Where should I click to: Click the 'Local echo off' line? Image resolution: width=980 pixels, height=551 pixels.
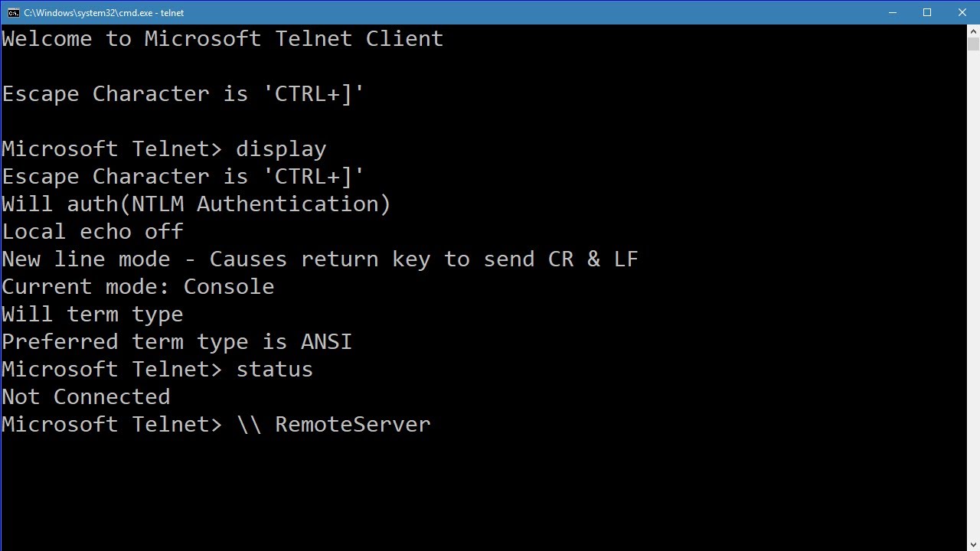point(93,232)
